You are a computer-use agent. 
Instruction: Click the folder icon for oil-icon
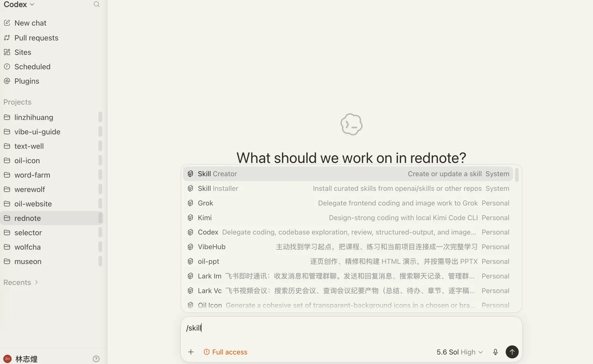[x=7, y=161]
